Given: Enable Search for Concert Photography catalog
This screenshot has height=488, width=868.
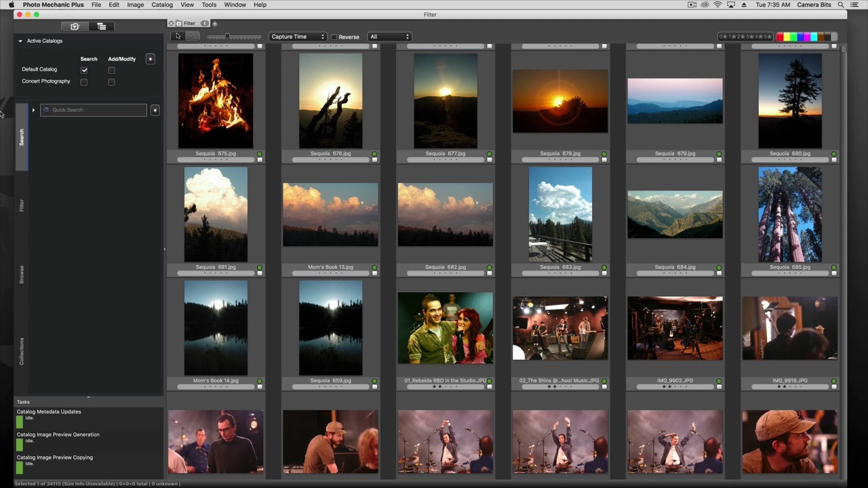Looking at the screenshot, I should click(x=84, y=82).
